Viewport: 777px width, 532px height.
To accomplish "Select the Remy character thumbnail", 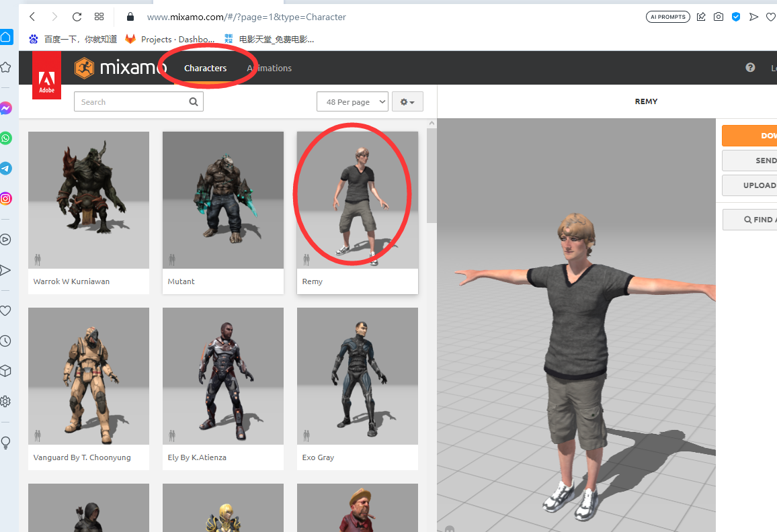I will 358,200.
